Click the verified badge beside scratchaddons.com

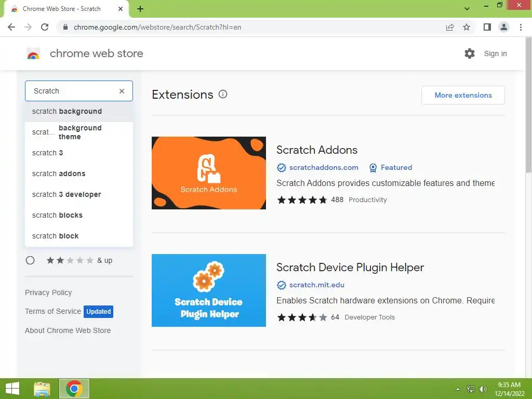pyautogui.click(x=282, y=168)
